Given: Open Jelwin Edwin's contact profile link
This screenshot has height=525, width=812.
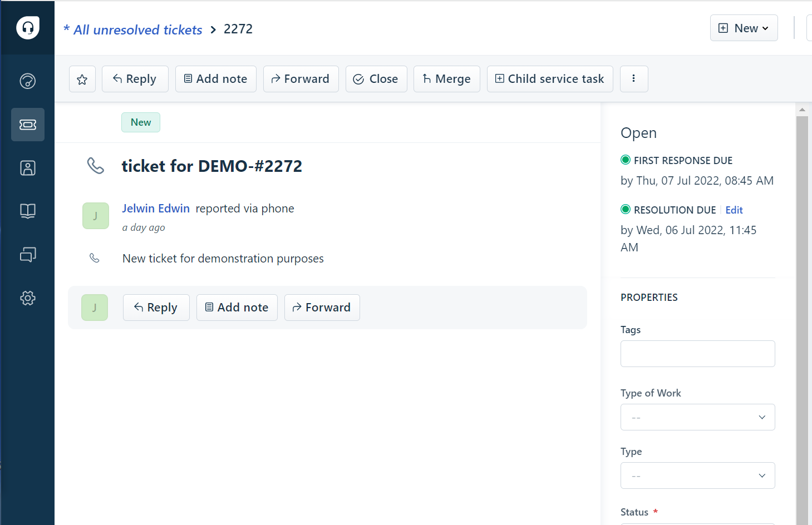Looking at the screenshot, I should coord(155,208).
